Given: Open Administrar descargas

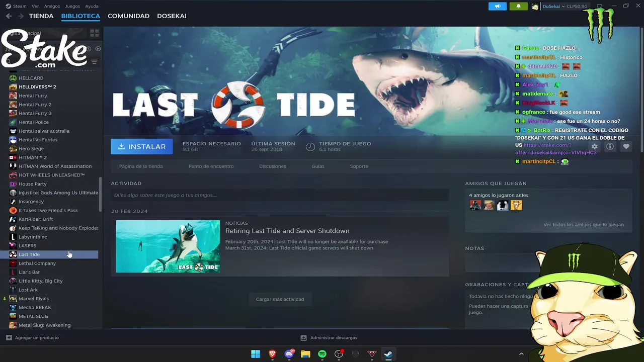Looking at the screenshot, I should point(329,338).
